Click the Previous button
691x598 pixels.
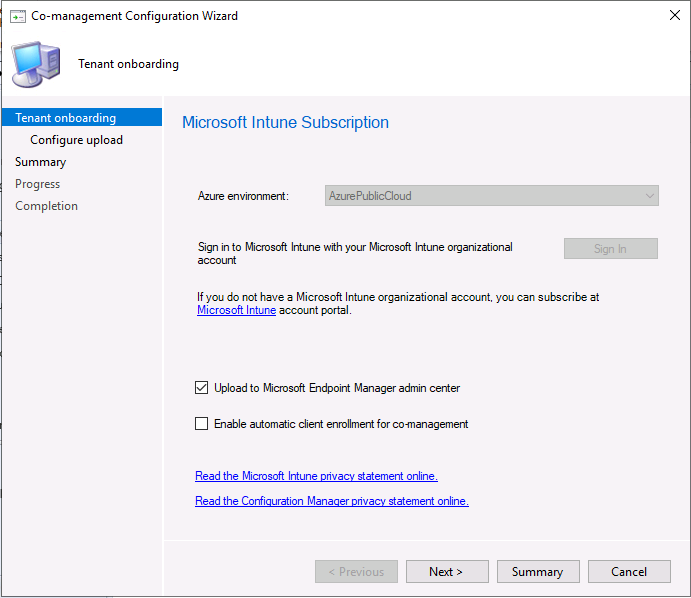tap(356, 572)
